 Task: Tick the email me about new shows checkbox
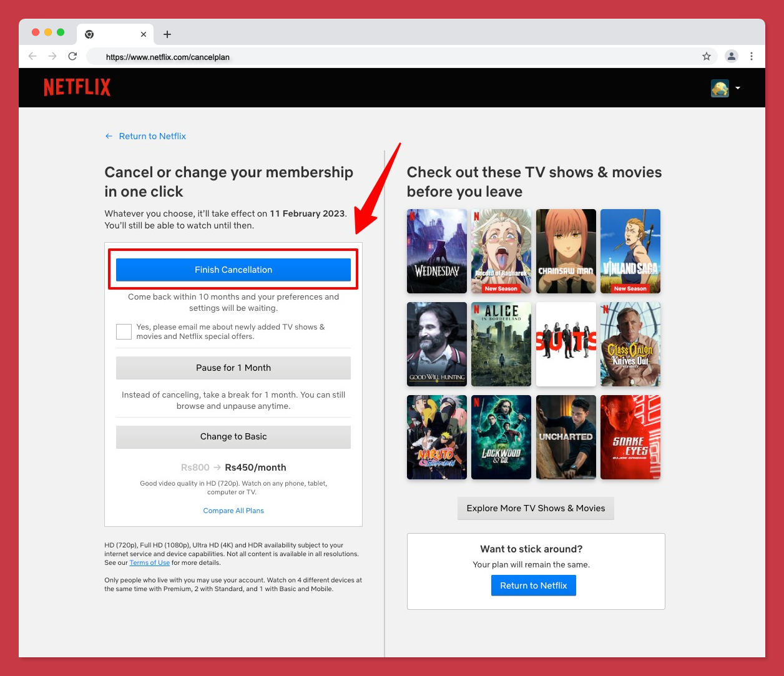124,331
